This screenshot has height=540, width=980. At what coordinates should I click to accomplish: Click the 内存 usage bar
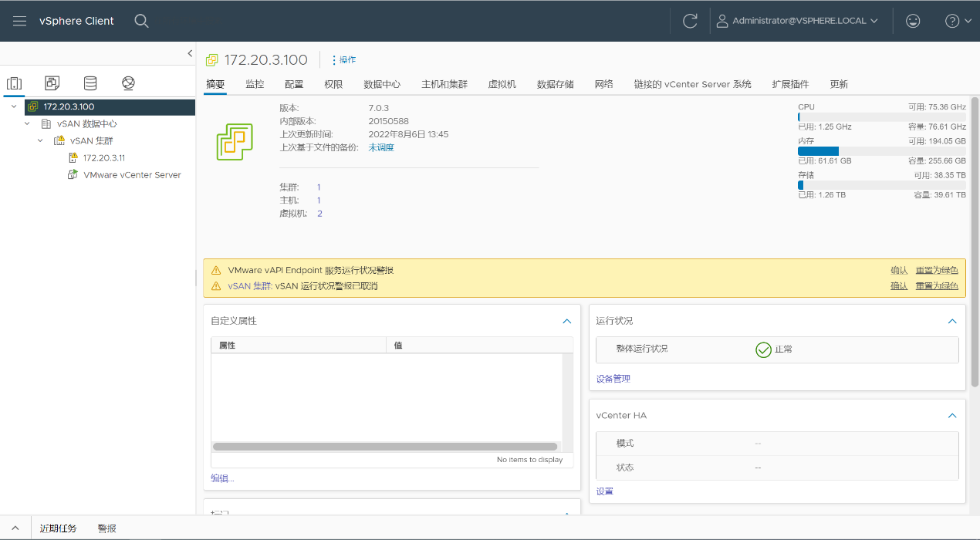point(882,151)
